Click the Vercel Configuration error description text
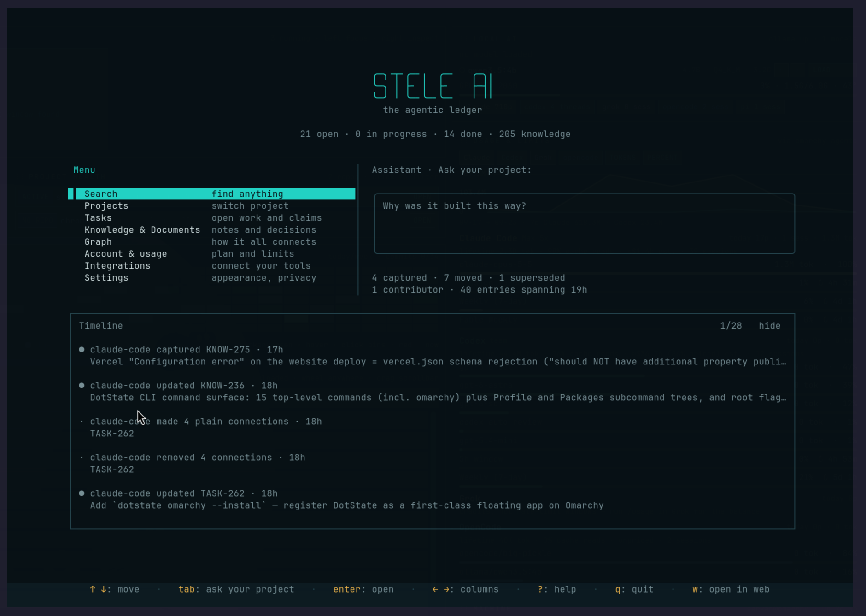Viewport: 866px width, 616px height. tap(438, 362)
